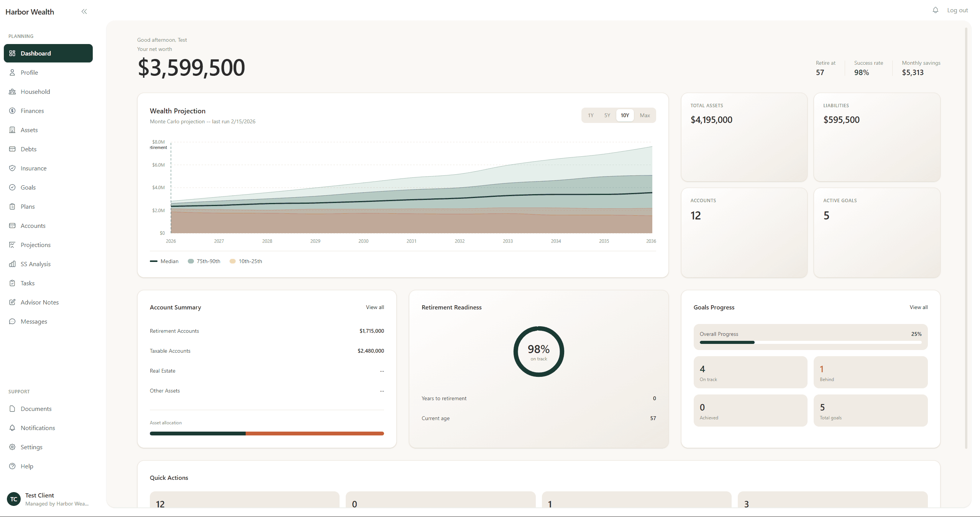
Task: Click the notification bell icon in header
Action: pos(935,10)
